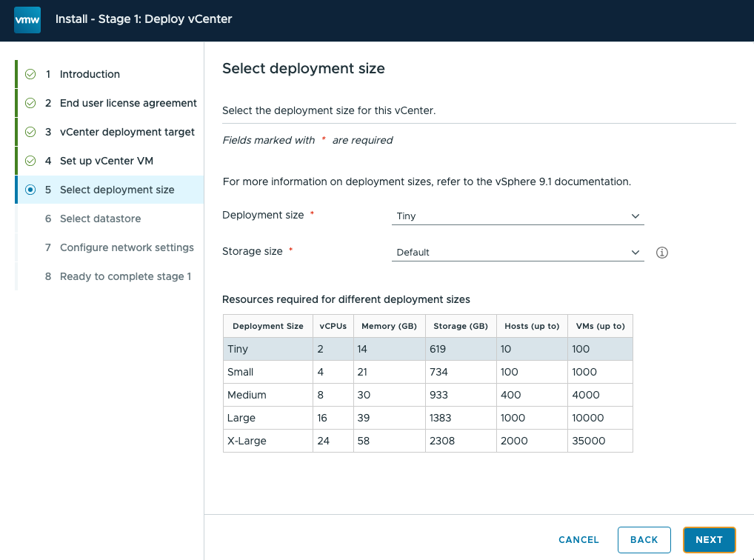Click the Small row label in table
The image size is (754, 560).
click(240, 372)
